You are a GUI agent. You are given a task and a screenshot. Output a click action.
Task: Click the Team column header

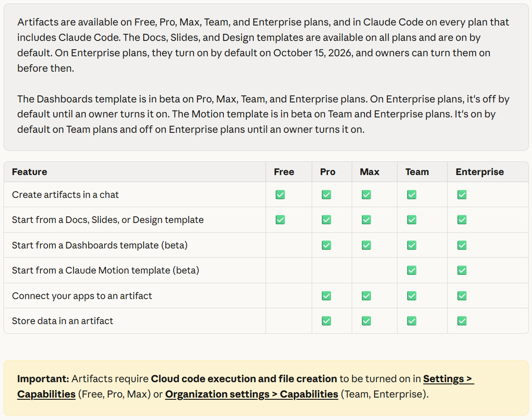[417, 172]
